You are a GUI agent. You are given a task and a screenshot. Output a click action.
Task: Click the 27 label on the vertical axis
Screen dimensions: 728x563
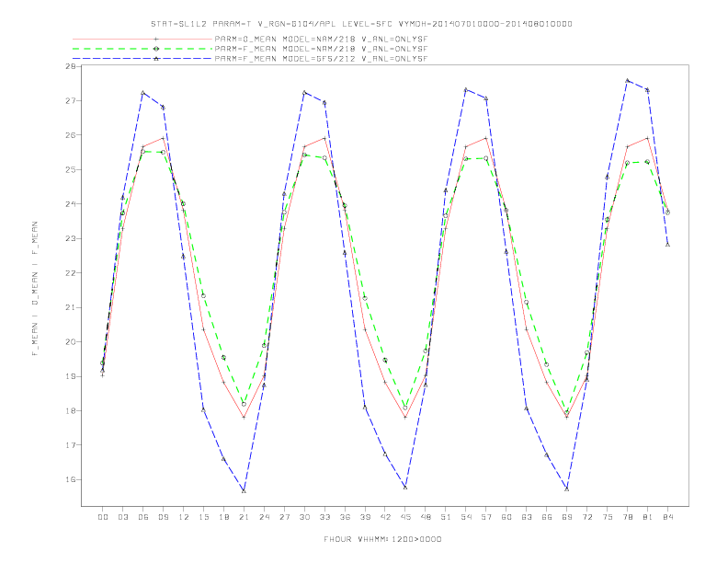coord(71,101)
